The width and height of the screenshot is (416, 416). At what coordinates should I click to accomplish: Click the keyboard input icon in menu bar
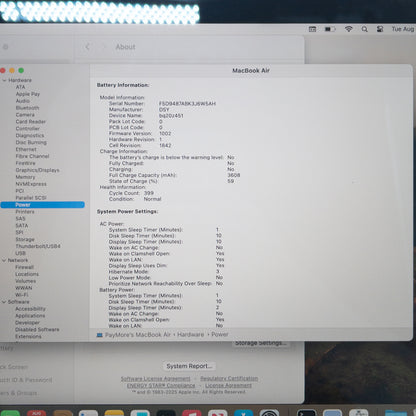click(312, 29)
